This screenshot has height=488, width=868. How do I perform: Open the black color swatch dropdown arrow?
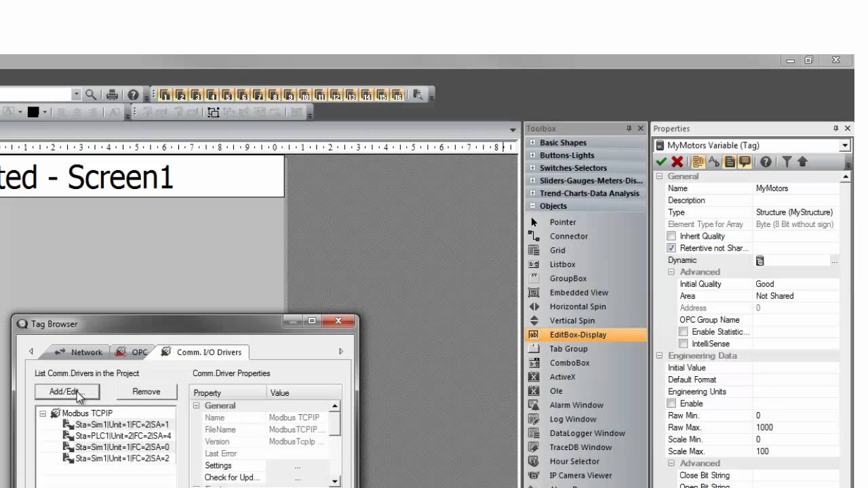tap(45, 113)
